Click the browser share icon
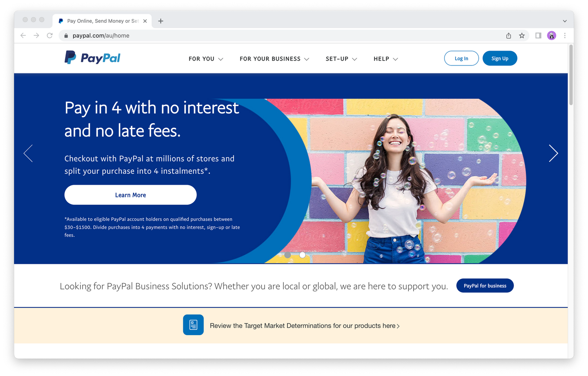 pyautogui.click(x=508, y=36)
